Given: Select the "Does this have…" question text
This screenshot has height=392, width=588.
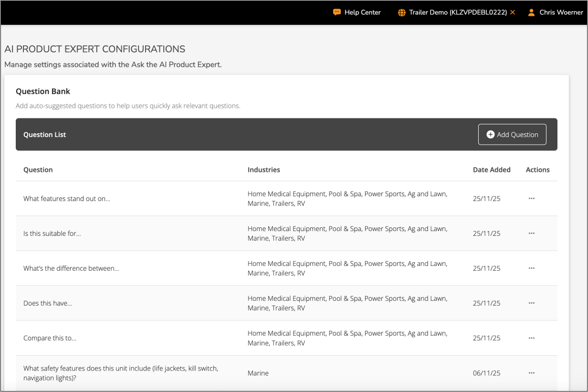Looking at the screenshot, I should (x=48, y=303).
